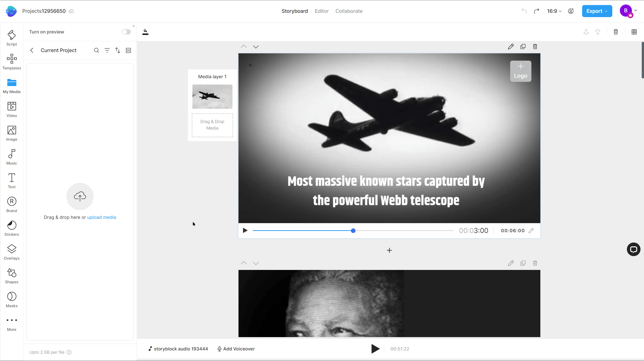
Task: Click the redo arrow
Action: [x=536, y=11]
